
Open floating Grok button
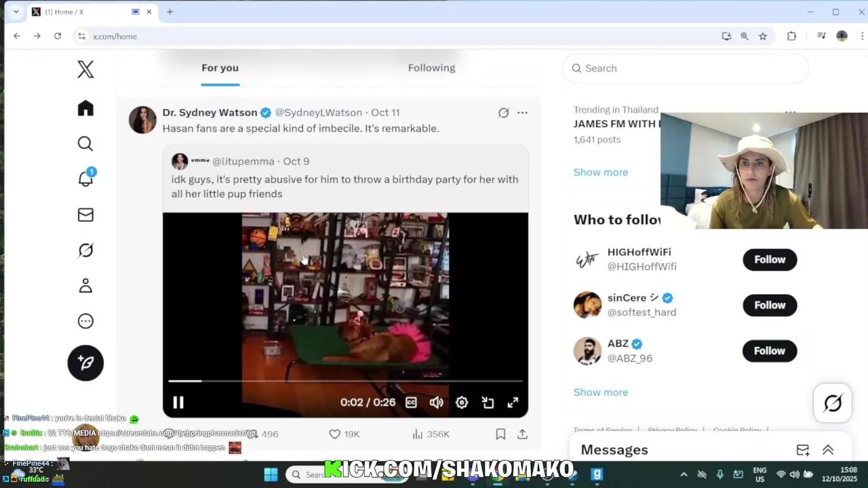coord(833,403)
